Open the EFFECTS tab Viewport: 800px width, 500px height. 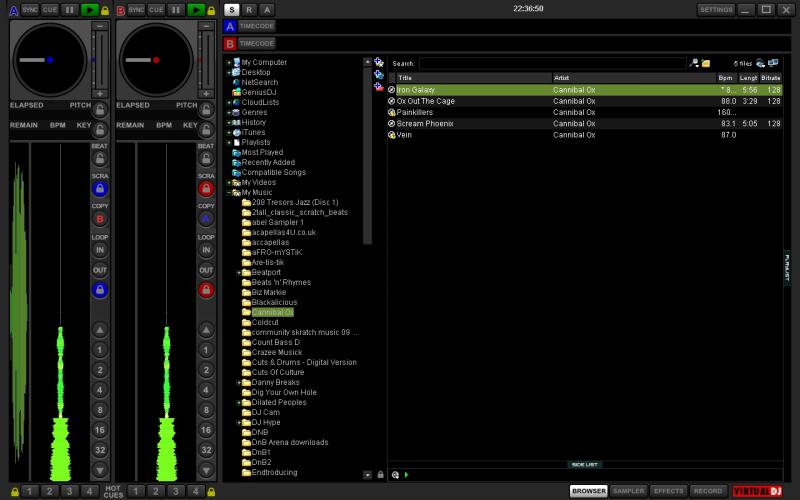pos(667,491)
